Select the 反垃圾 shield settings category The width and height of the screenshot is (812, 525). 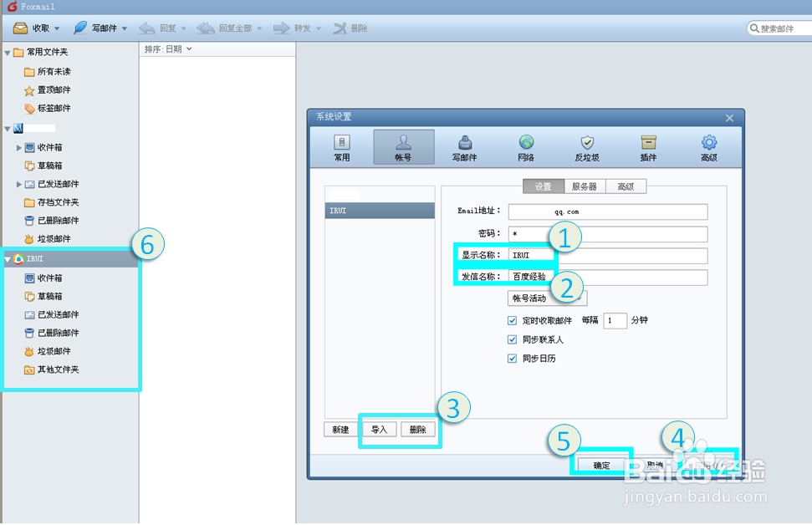pyautogui.click(x=587, y=148)
